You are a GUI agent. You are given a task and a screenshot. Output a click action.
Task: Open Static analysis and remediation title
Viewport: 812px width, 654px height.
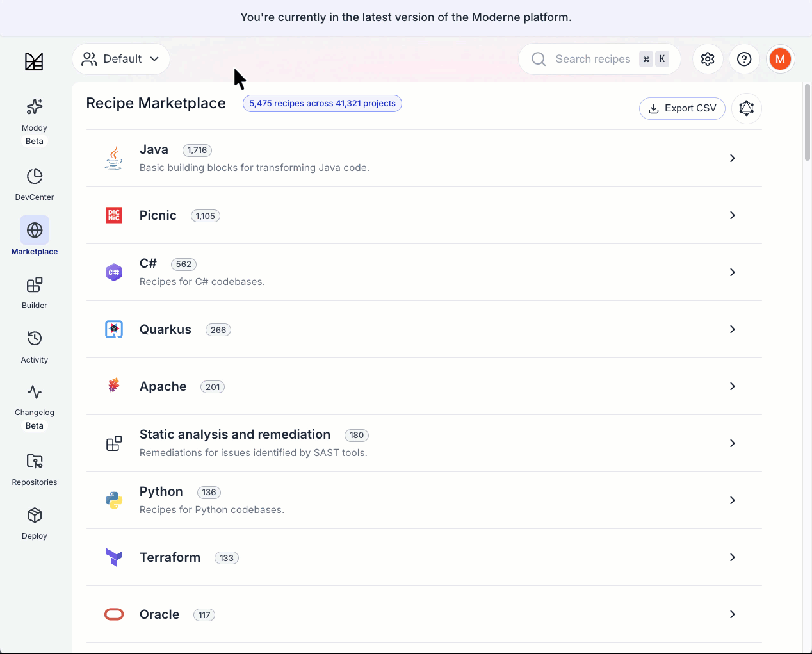pos(235,434)
